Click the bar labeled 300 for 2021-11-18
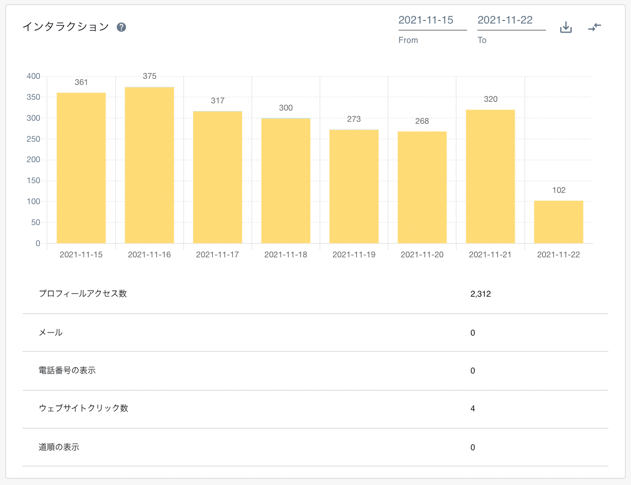Screen dimensions: 631x485 (286, 181)
